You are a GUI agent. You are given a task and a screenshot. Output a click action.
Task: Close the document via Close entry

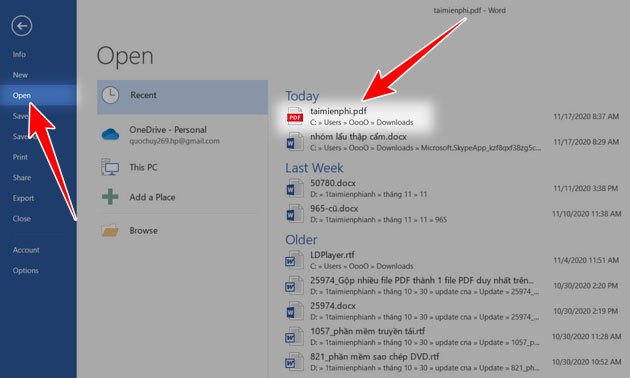pyautogui.click(x=22, y=219)
